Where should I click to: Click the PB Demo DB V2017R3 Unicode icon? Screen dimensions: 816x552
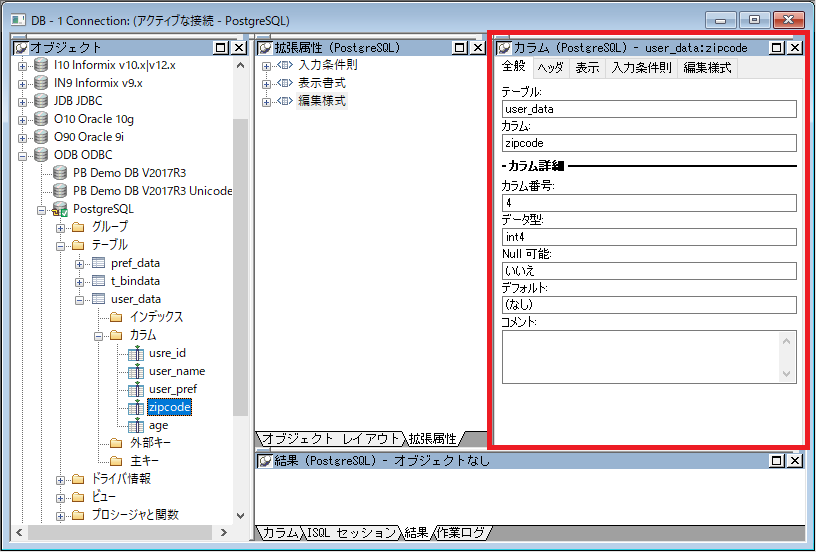coord(60,191)
